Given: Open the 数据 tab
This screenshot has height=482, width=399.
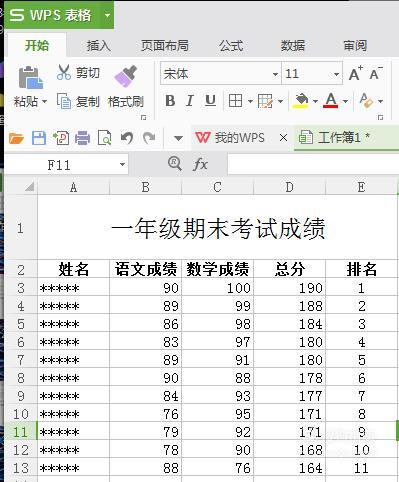Looking at the screenshot, I should pyautogui.click(x=293, y=45).
